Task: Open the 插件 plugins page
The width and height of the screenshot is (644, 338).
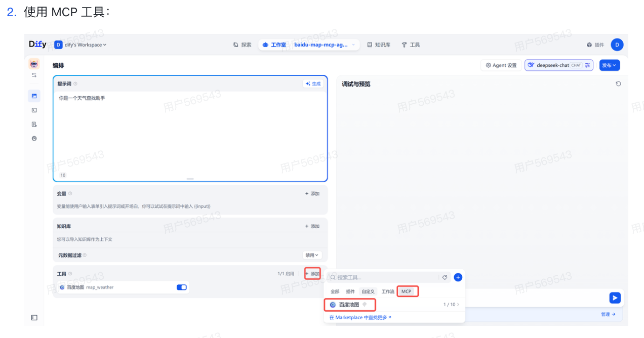Action: coord(595,45)
